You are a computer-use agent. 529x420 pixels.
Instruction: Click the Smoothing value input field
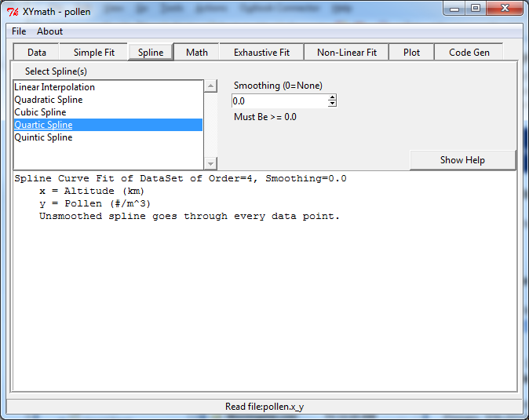[279, 101]
